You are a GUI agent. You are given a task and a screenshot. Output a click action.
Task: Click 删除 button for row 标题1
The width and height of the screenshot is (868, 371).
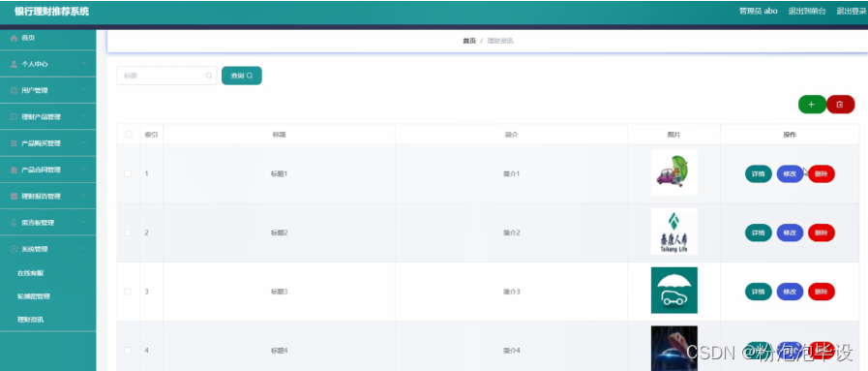pyautogui.click(x=822, y=173)
